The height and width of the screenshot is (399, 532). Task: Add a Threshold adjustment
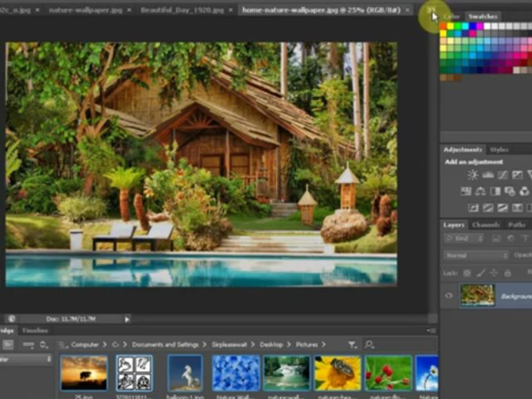[x=502, y=208]
